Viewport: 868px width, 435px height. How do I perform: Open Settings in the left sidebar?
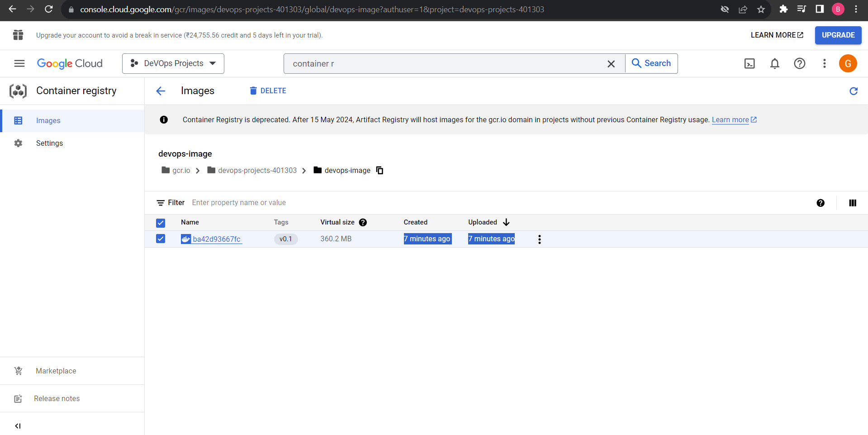point(72,143)
